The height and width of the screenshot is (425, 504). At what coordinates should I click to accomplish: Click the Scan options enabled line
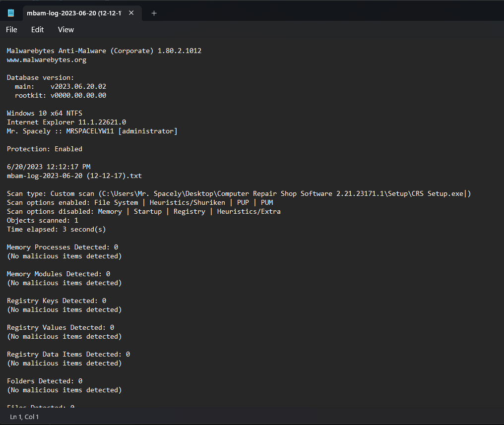140,202
